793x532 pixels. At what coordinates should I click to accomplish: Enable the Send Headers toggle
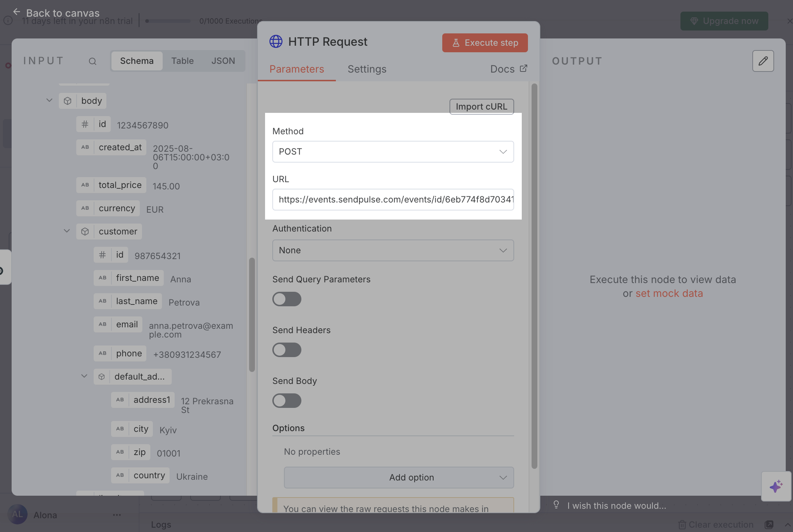point(287,350)
